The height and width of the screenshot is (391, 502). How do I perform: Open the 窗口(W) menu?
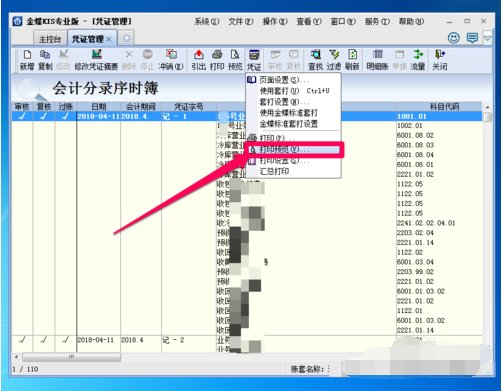(x=343, y=22)
